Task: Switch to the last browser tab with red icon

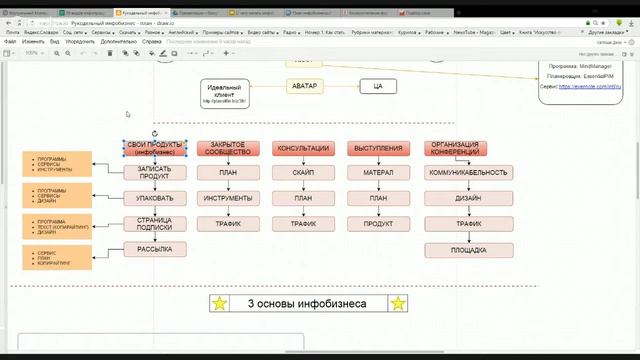Action: pos(425,13)
